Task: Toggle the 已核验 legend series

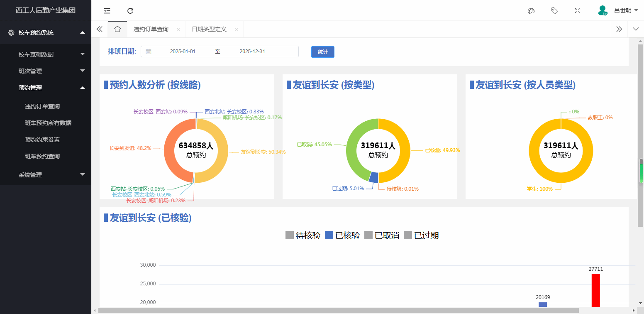Action: [342, 235]
